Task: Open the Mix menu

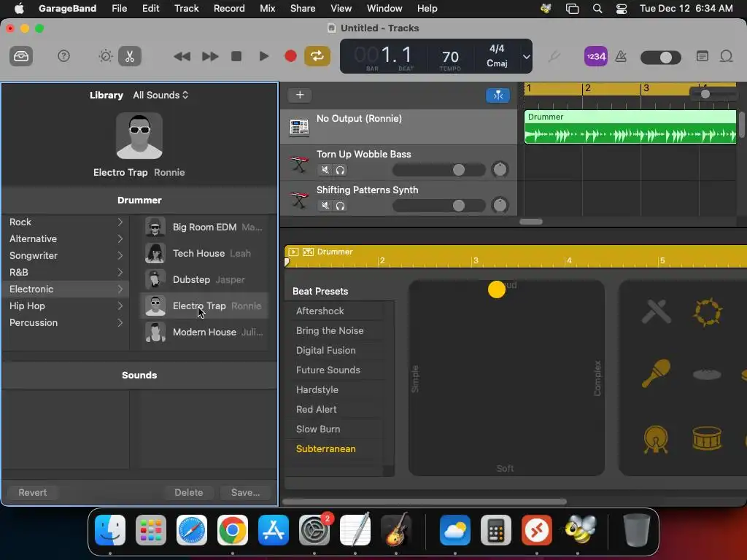Action: pos(267,8)
